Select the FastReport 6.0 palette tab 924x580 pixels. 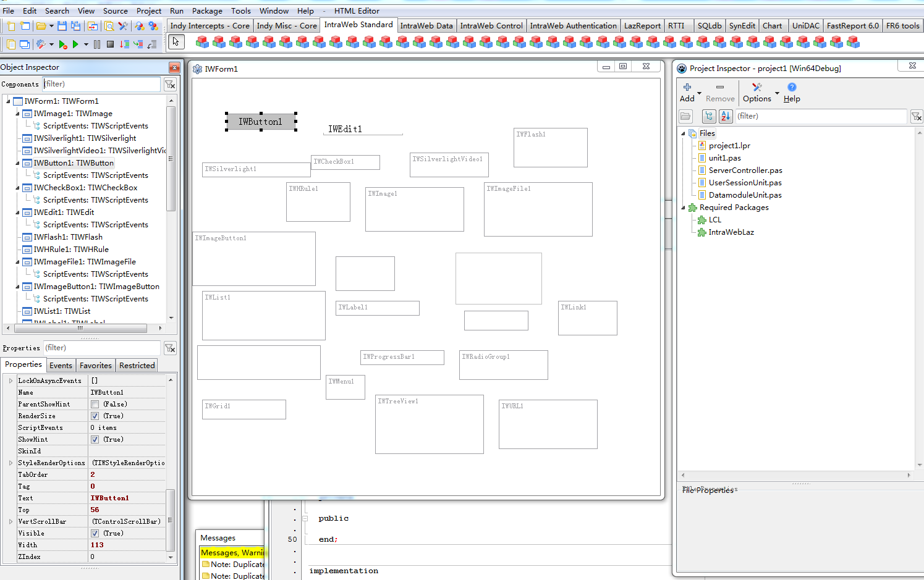coord(852,25)
